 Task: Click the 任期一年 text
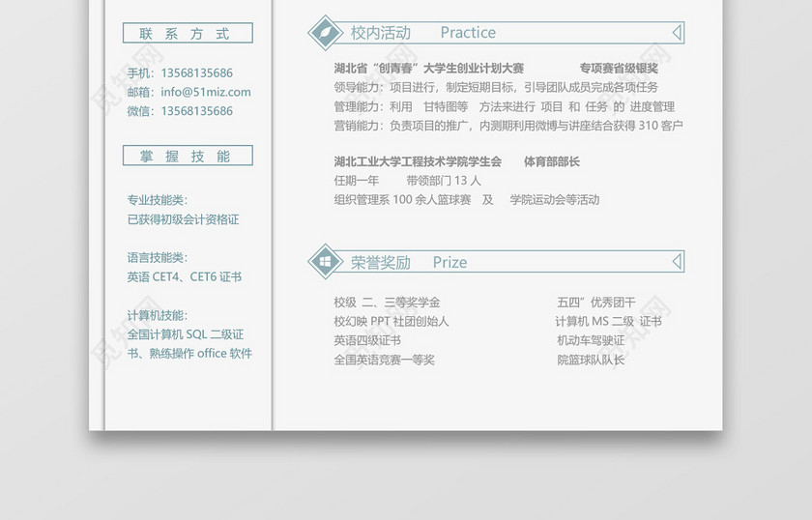point(357,180)
